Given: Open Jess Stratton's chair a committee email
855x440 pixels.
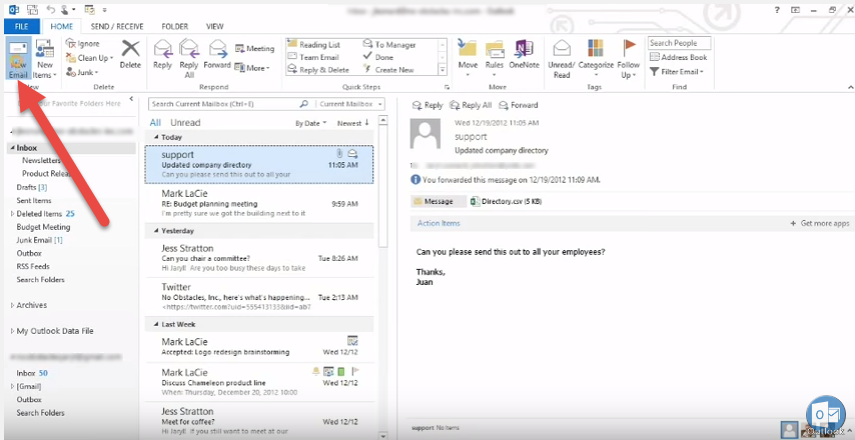Looking at the screenshot, I should click(x=260, y=258).
